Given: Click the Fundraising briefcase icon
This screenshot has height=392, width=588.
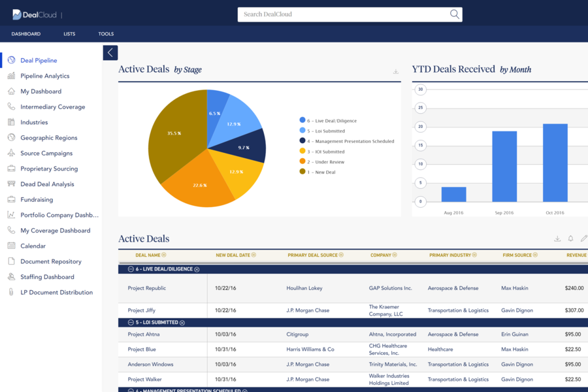Looking at the screenshot, I should (x=11, y=199).
